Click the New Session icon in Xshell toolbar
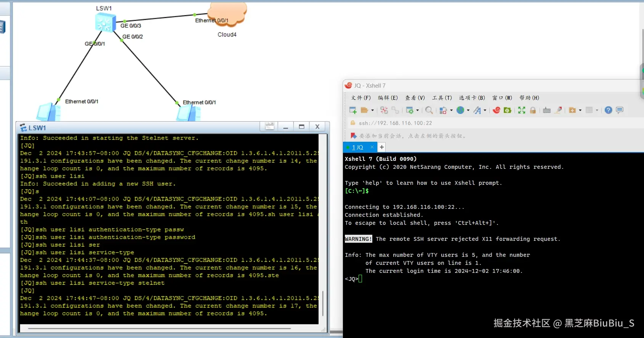This screenshot has height=338, width=644. (353, 110)
